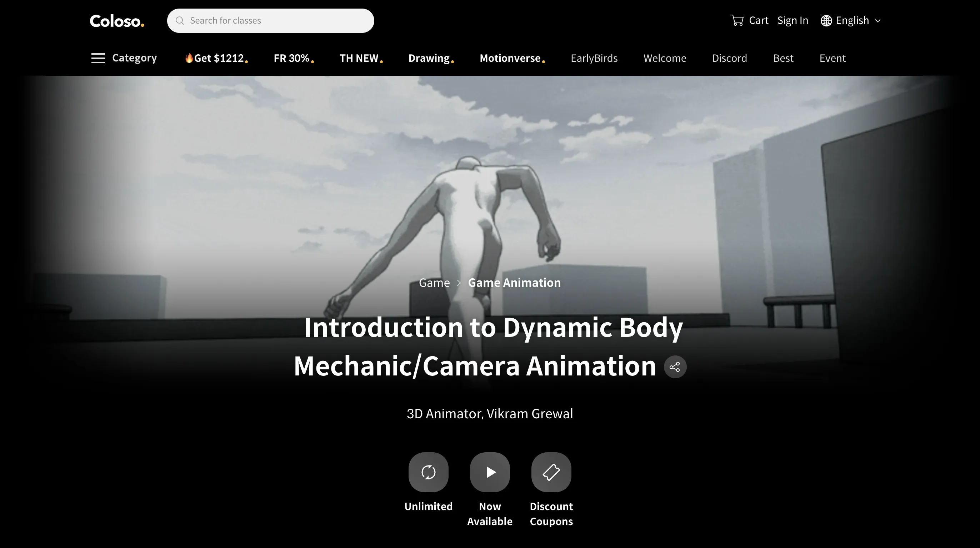Click the search magnifier icon
Viewport: 980px width, 548px height.
tap(180, 21)
